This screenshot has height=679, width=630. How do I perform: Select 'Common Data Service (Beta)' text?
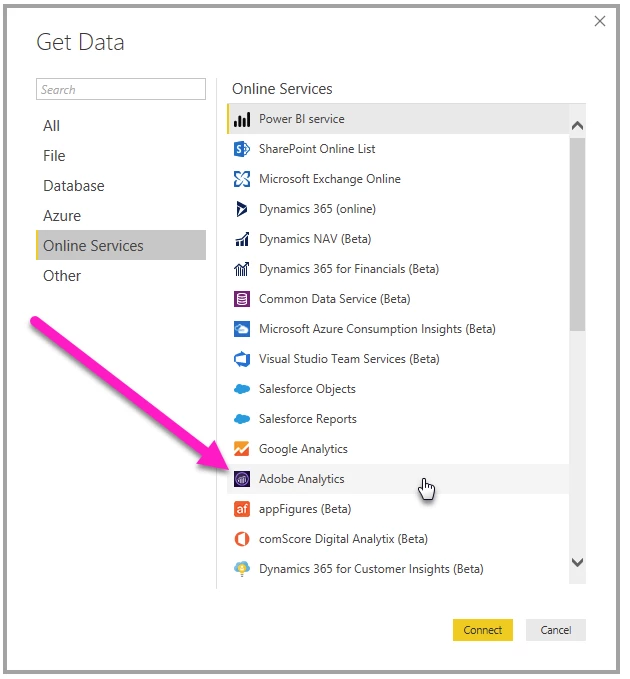click(335, 299)
